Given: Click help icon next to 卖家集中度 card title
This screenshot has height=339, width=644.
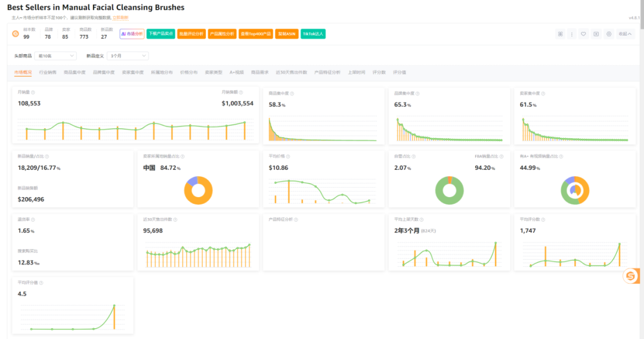Looking at the screenshot, I should click(x=543, y=94).
